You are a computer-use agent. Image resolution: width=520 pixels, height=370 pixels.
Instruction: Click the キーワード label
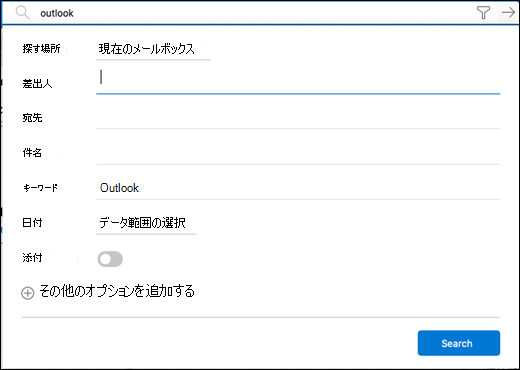(x=40, y=188)
